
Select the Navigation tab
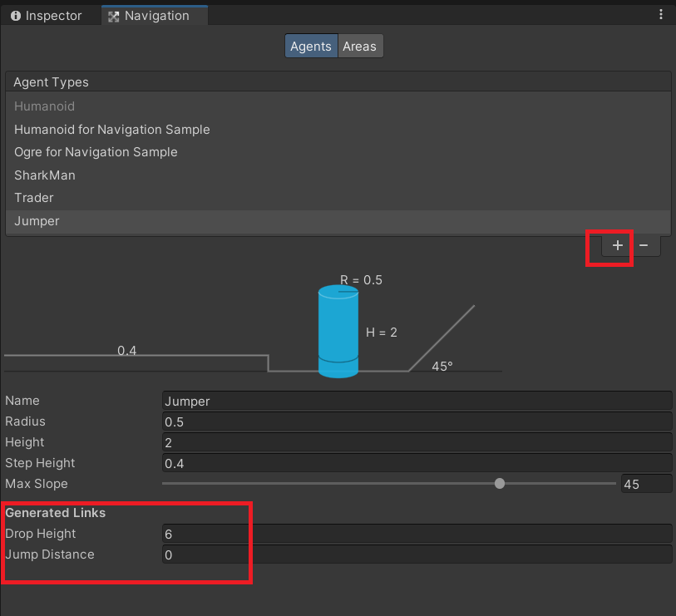pos(155,16)
